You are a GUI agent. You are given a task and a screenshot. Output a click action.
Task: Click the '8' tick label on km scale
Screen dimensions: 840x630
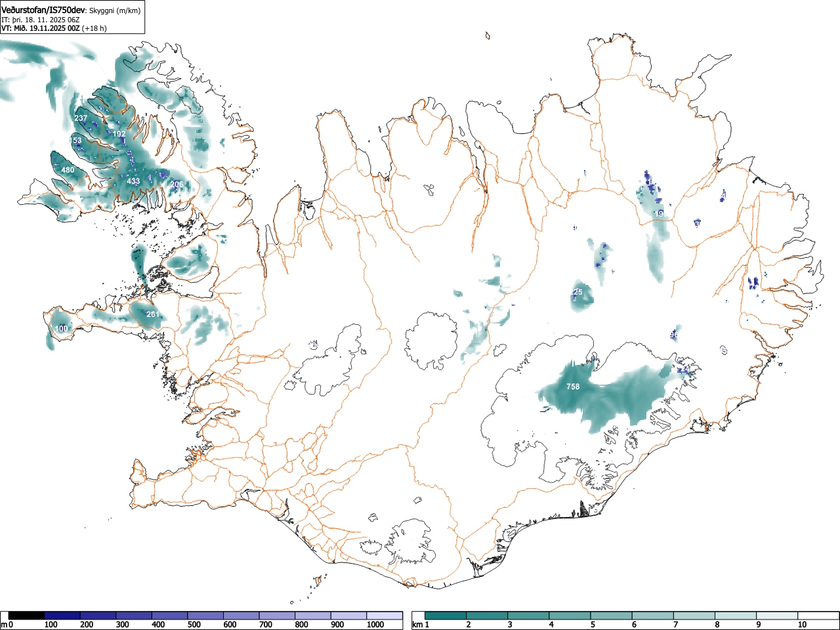(x=717, y=625)
